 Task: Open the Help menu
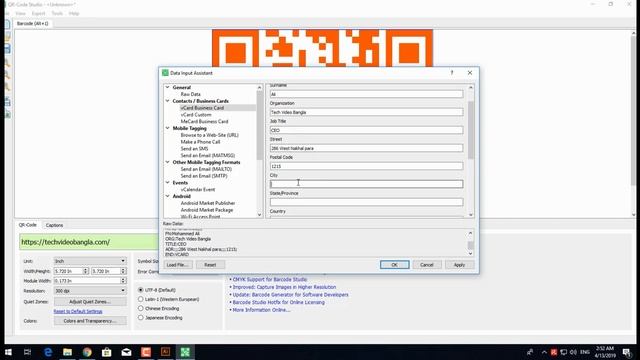[74, 13]
